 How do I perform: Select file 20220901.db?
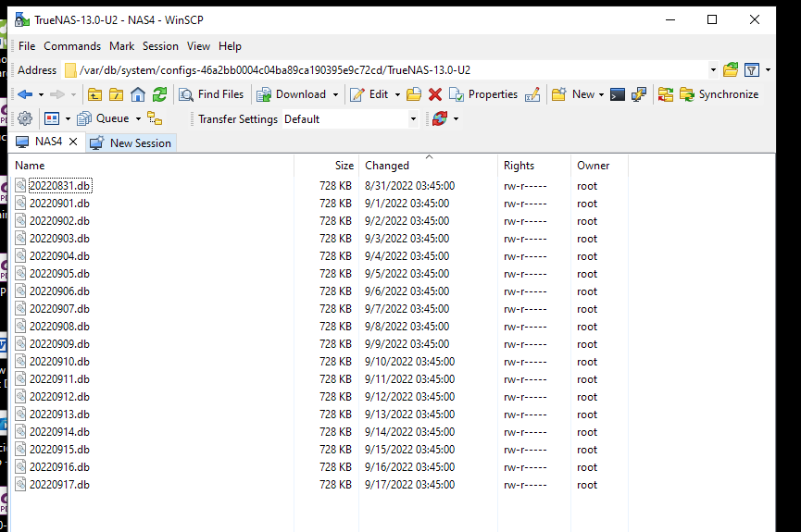click(60, 204)
